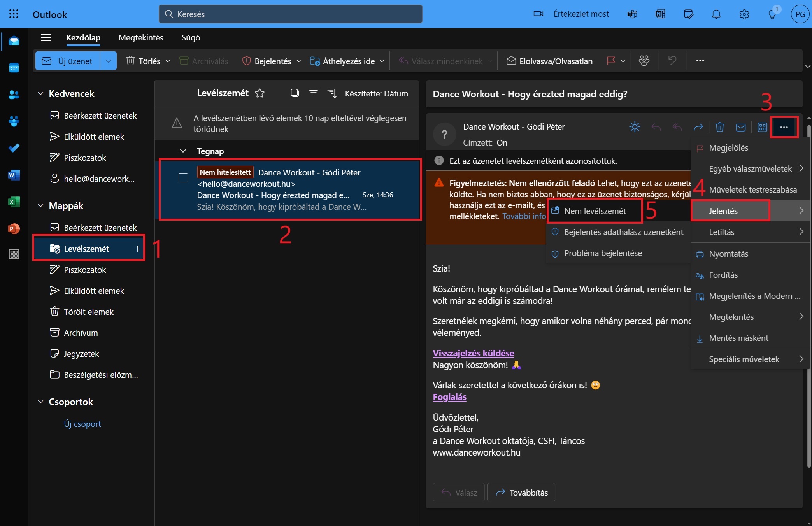812x526 pixels.
Task: Click Elolvasva/Olvasatlan button
Action: click(549, 61)
